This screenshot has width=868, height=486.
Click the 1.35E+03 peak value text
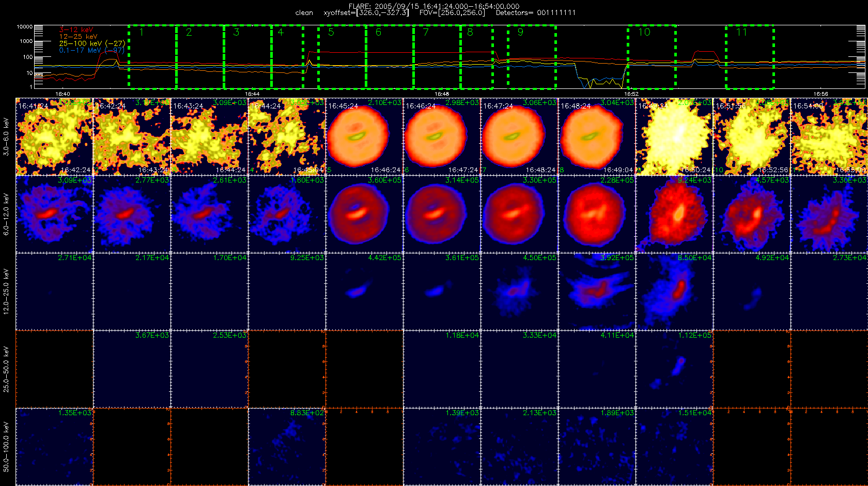[x=75, y=413]
